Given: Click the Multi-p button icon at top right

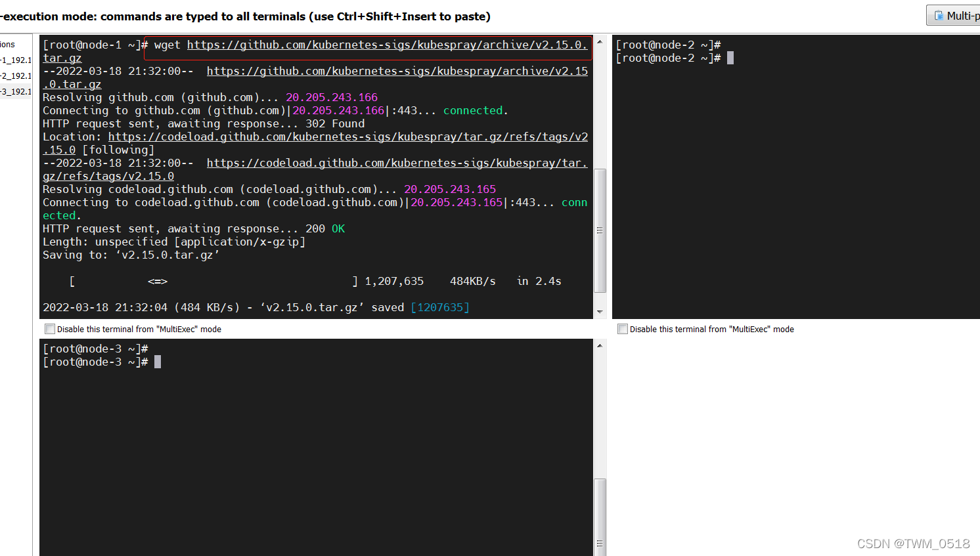Looking at the screenshot, I should coord(939,16).
